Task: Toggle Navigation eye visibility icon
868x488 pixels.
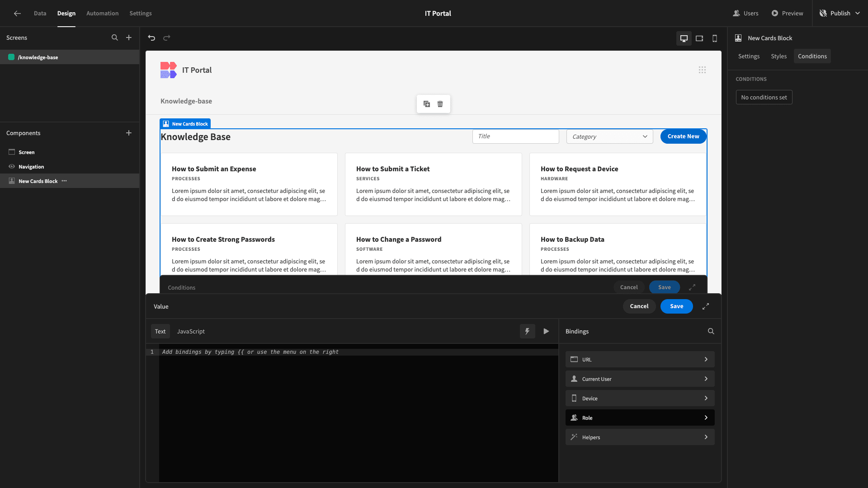Action: coord(12,167)
